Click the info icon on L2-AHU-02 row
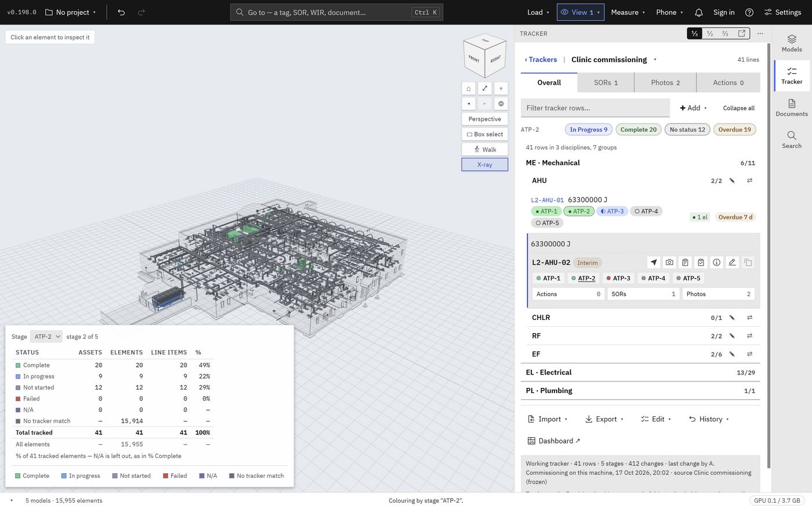The width and height of the screenshot is (812, 508). pos(717,262)
